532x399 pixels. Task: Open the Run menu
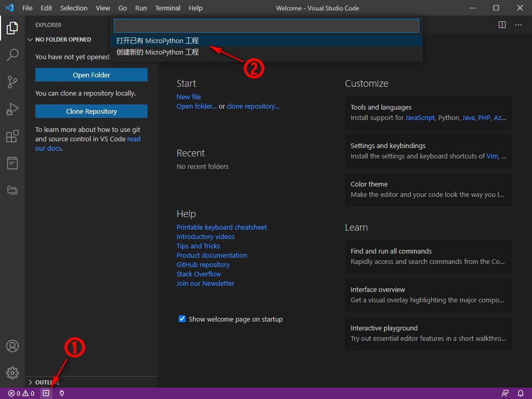[141, 8]
